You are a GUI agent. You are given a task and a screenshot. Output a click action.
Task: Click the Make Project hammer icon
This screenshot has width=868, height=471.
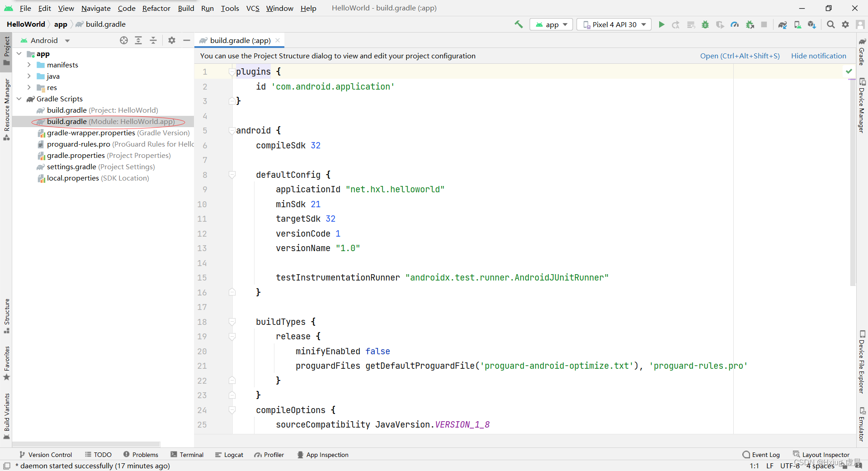click(519, 24)
